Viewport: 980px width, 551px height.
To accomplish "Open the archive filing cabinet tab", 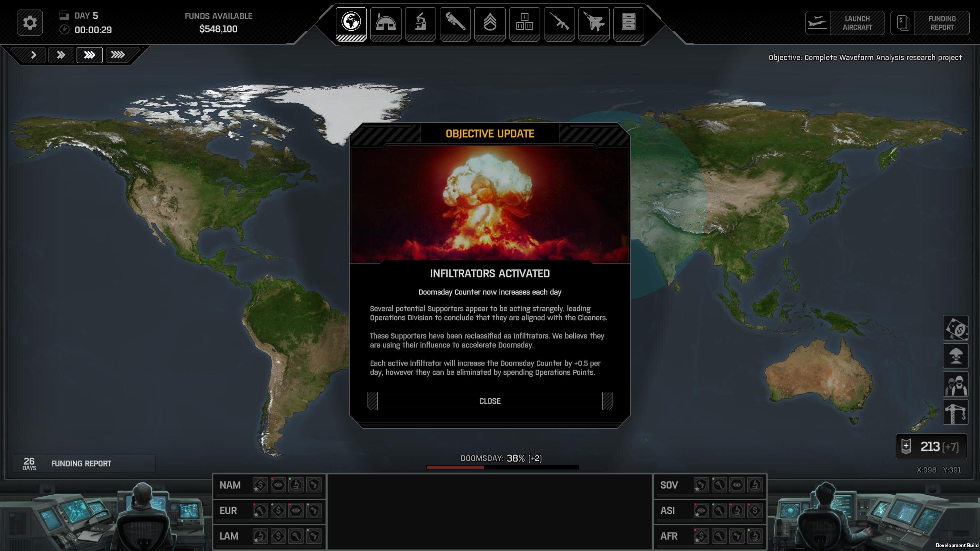I will click(x=629, y=23).
